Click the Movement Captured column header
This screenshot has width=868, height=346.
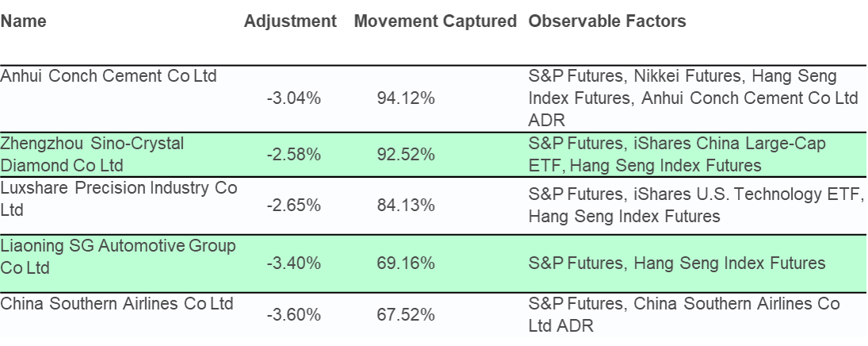[x=435, y=21]
